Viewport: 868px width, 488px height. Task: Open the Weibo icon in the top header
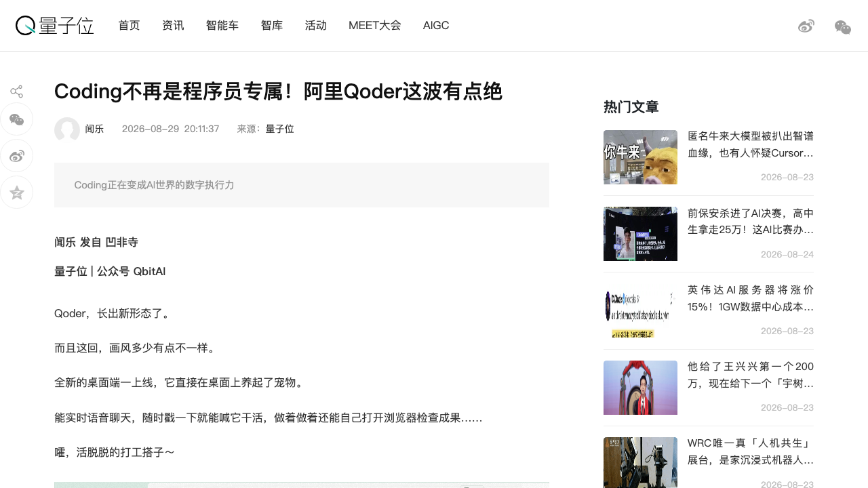coord(806,26)
